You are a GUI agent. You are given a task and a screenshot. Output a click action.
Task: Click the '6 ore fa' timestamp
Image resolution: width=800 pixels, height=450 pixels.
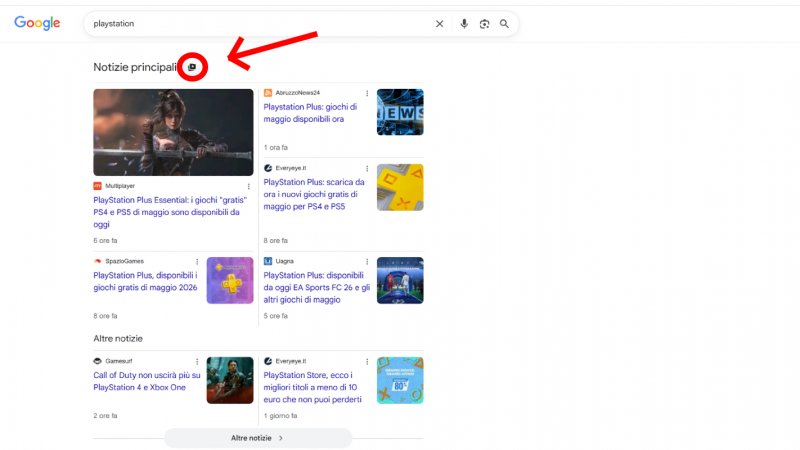[x=105, y=240]
